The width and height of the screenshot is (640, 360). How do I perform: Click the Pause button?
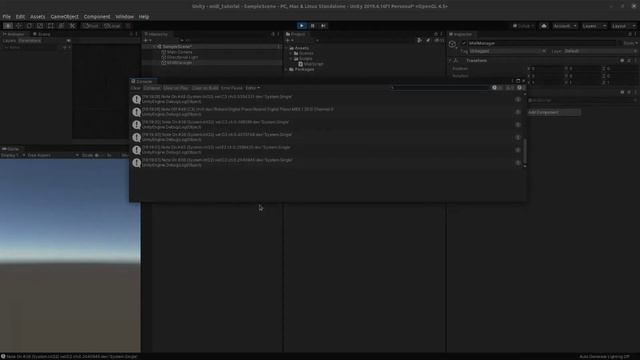(313, 26)
